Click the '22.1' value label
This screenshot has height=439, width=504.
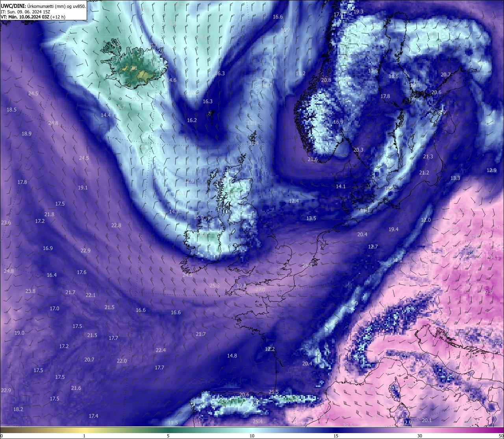(x=91, y=295)
